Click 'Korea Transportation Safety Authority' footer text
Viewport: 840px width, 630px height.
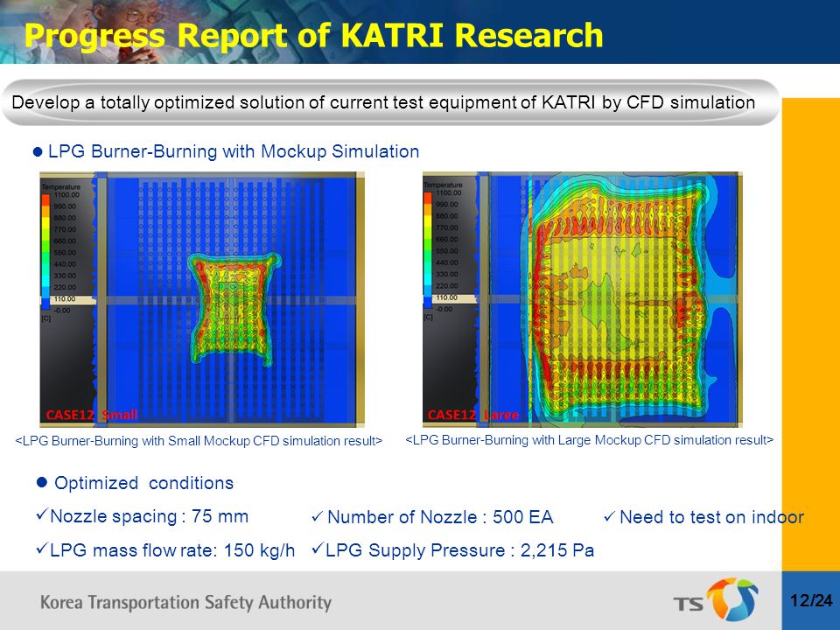coord(185,603)
